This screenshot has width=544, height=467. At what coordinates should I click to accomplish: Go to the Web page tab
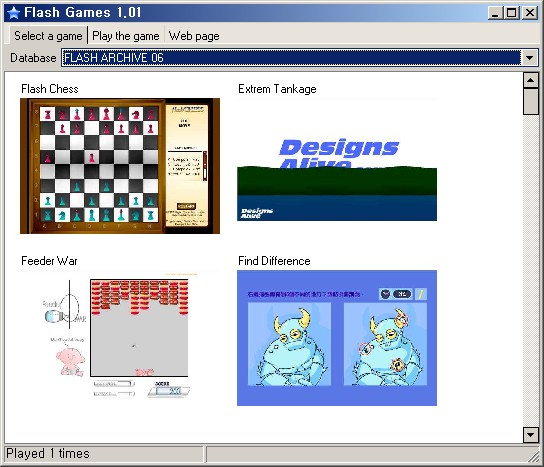tap(194, 36)
